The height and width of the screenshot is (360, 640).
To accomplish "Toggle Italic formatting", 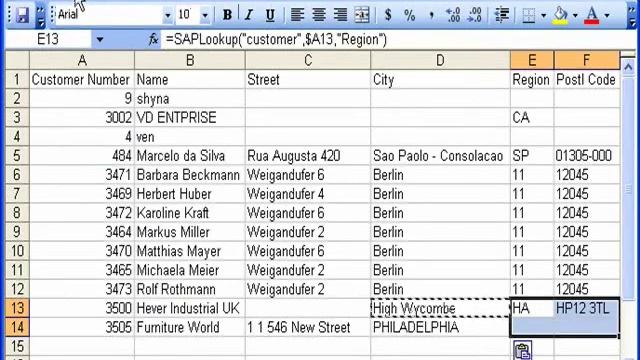I will pos(248,15).
